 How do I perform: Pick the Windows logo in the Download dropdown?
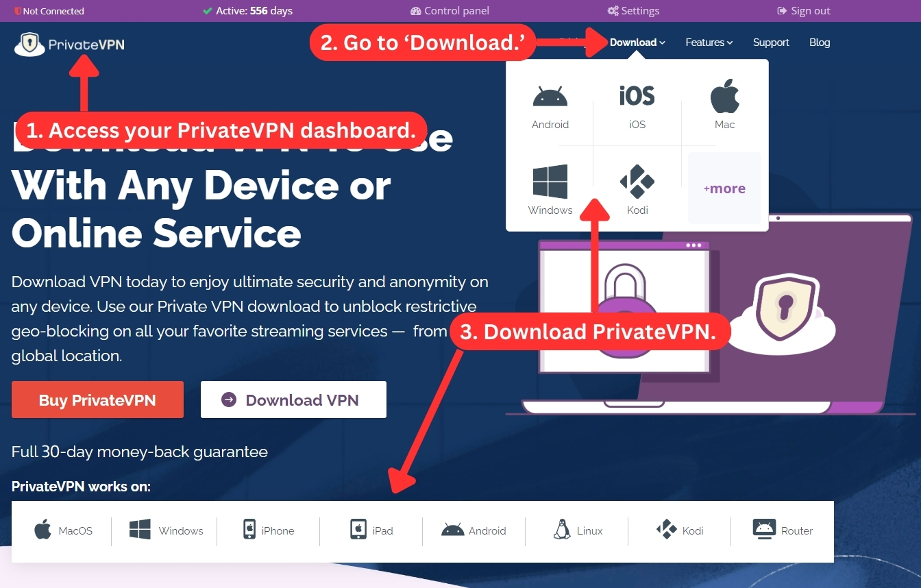click(x=550, y=182)
